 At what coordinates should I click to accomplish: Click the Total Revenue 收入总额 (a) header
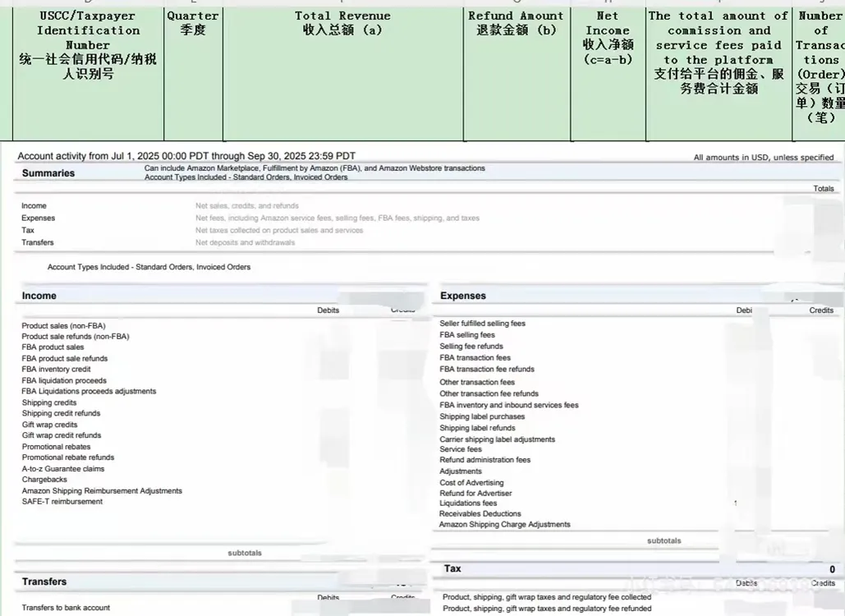342,74
